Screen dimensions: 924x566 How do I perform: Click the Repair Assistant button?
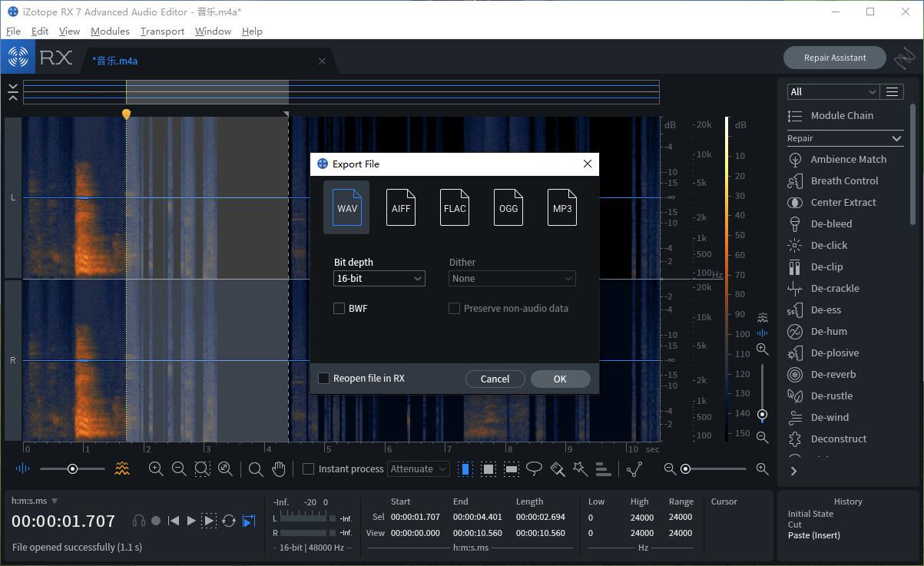[x=835, y=58]
